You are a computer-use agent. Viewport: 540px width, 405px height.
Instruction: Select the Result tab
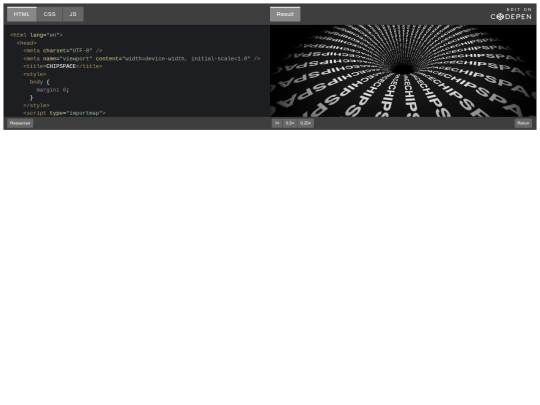[x=285, y=14]
